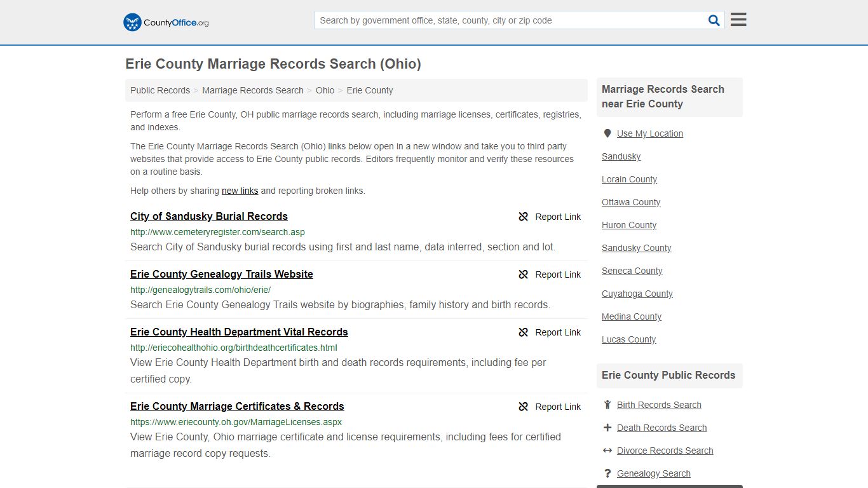Select the Birth Records Search person icon
The width and height of the screenshot is (868, 488).
pyautogui.click(x=607, y=405)
